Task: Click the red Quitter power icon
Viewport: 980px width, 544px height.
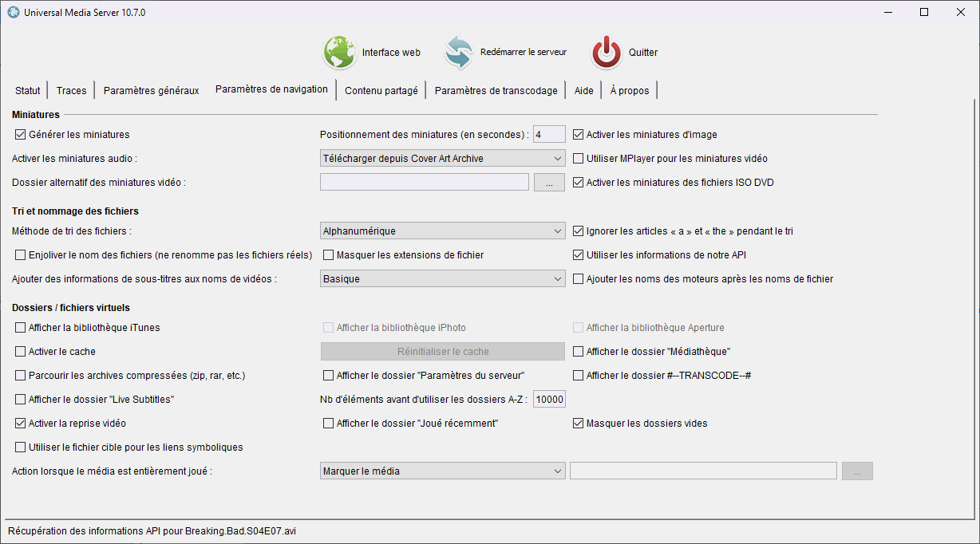Action: click(607, 53)
